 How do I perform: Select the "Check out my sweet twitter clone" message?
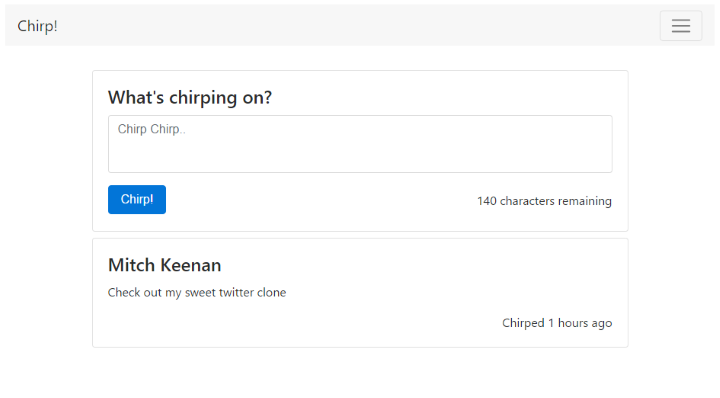pyautogui.click(x=197, y=292)
